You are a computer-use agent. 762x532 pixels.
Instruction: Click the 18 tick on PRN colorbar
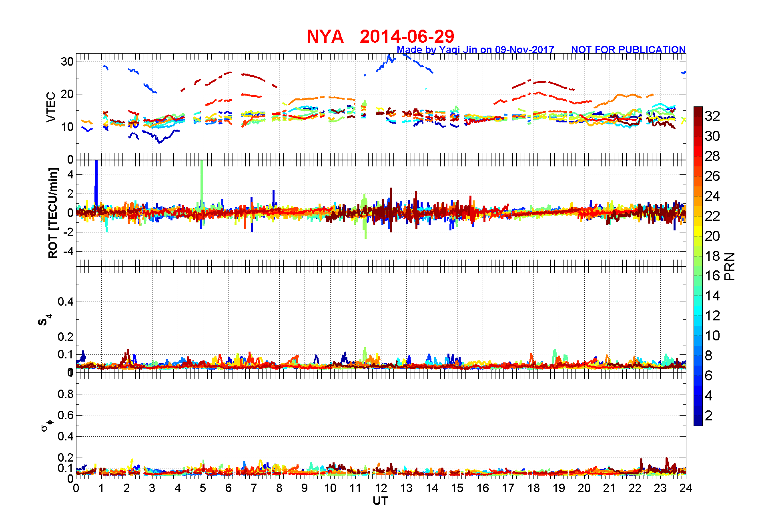click(712, 256)
